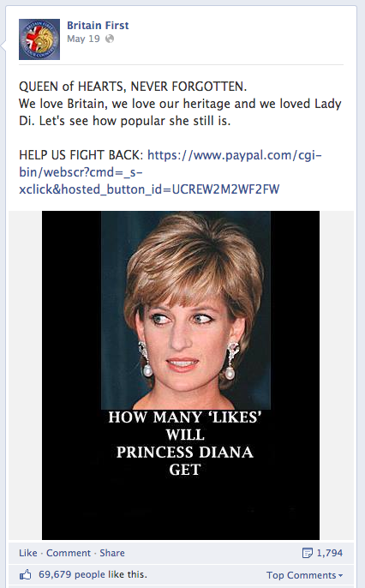Open the Britain First page logo avatar
Screen dimensions: 365x588
tap(39, 39)
